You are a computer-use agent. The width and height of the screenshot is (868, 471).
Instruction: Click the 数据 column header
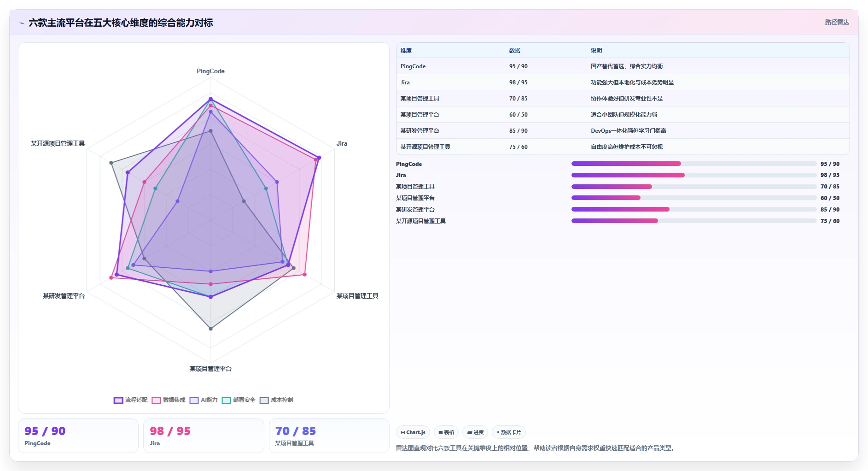tap(515, 51)
